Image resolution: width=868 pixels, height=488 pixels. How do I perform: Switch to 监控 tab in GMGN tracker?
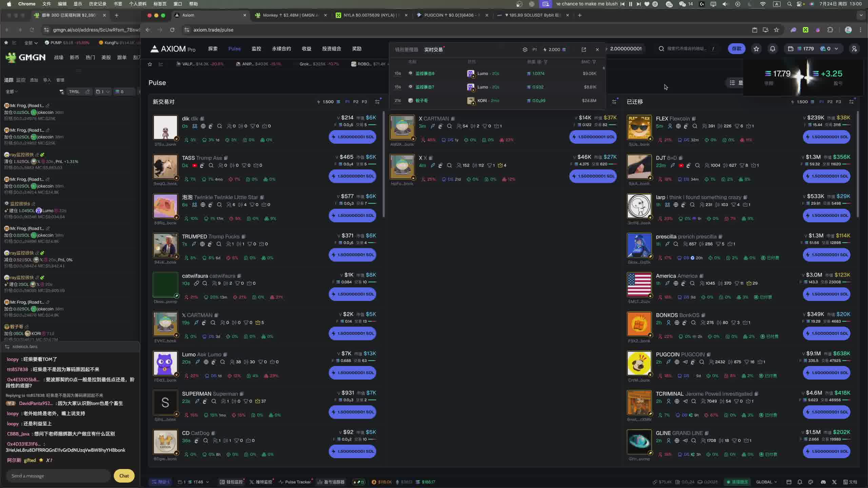(x=21, y=80)
